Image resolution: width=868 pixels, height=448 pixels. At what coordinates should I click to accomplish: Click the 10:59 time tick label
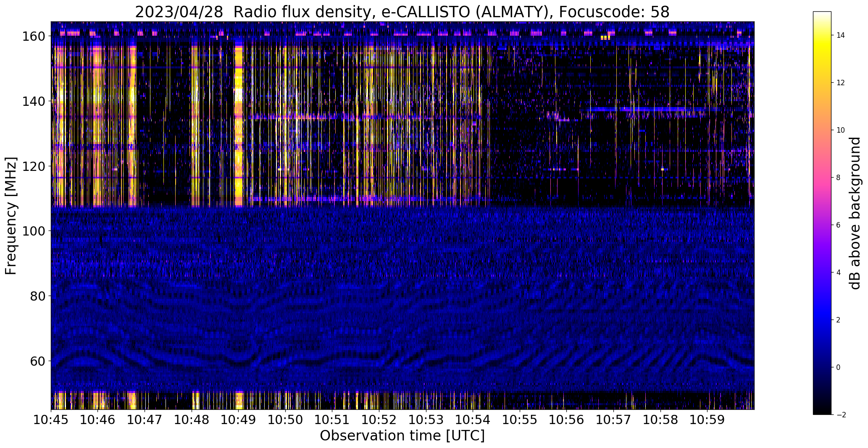pyautogui.click(x=707, y=419)
